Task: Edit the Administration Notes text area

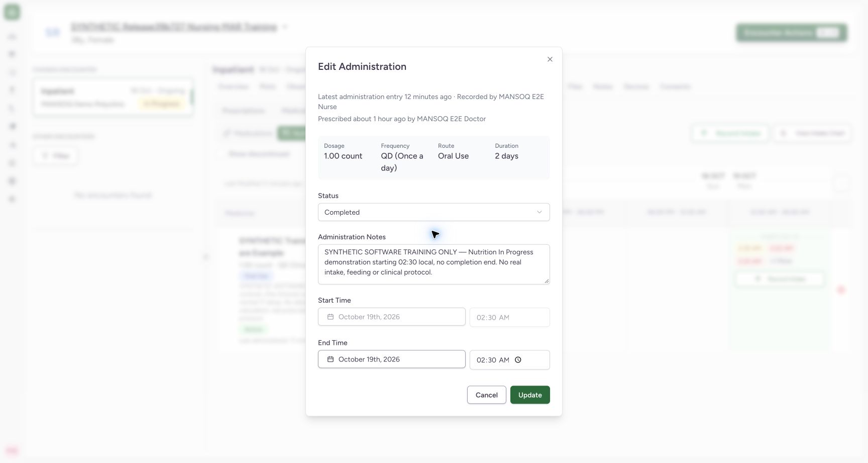Action: 434,264
